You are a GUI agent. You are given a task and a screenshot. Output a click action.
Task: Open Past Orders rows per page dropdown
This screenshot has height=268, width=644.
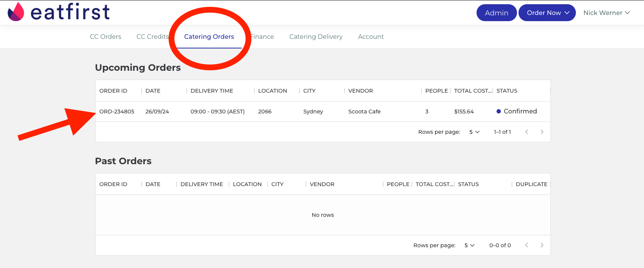coord(470,245)
